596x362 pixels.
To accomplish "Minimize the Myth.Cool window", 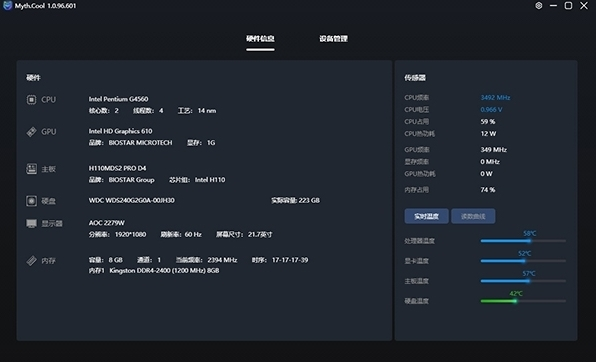I will [x=553, y=6].
